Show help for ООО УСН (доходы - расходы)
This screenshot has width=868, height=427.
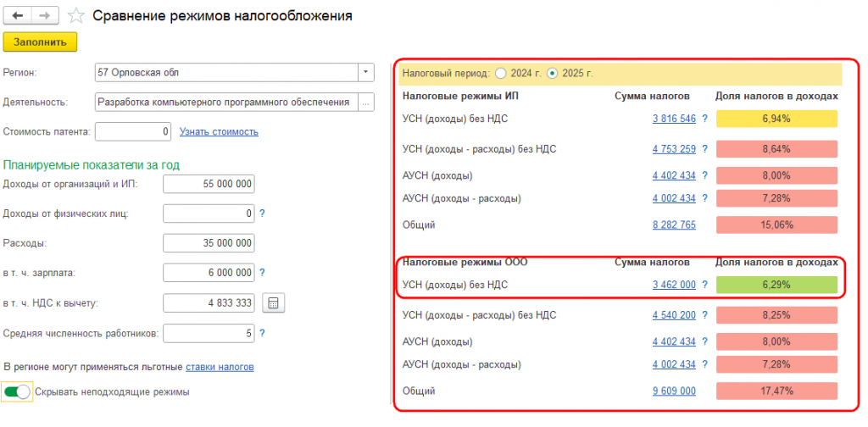click(704, 315)
